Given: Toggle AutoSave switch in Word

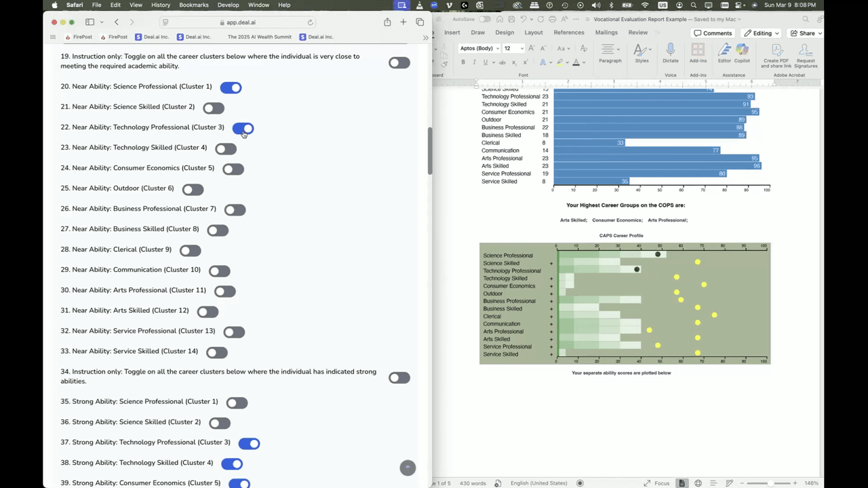Looking at the screenshot, I should tap(484, 19).
